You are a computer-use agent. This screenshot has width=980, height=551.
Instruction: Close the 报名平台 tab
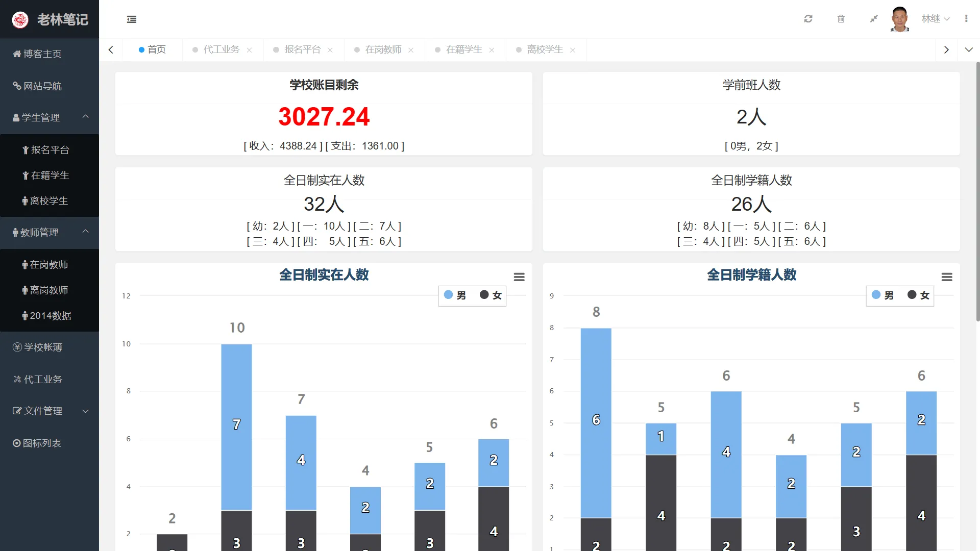click(330, 50)
